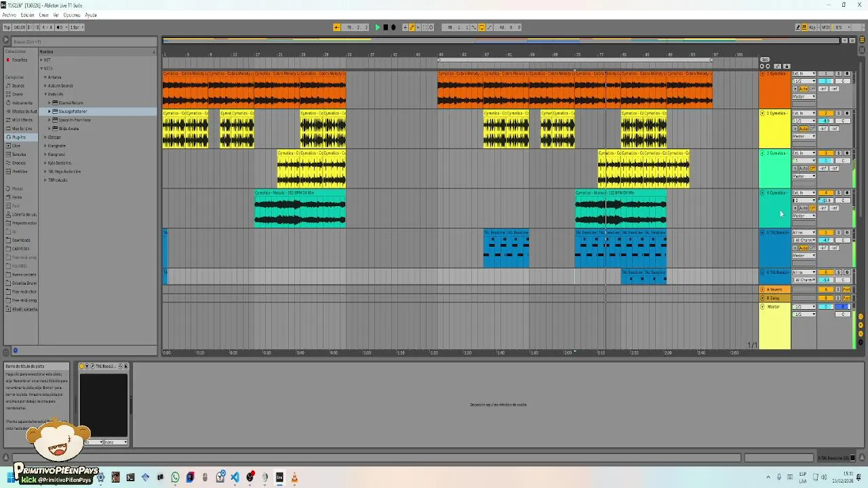868x488 pixels.
Task: Solo track 4 Cymatics with S button
Action: tap(838, 192)
